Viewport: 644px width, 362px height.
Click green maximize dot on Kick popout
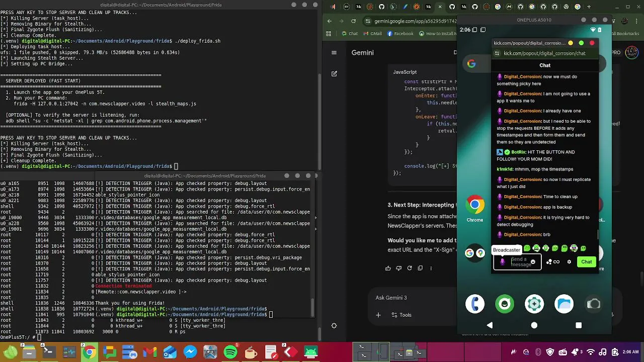click(x=581, y=43)
